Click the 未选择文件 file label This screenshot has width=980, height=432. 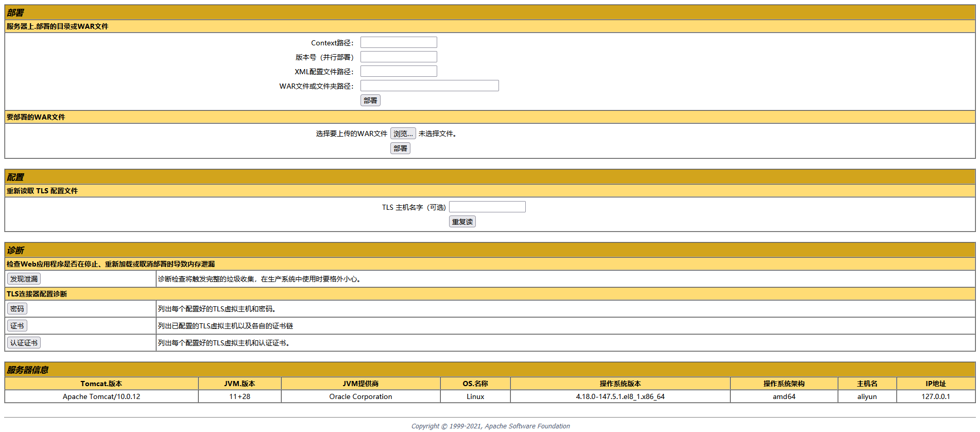(x=437, y=134)
